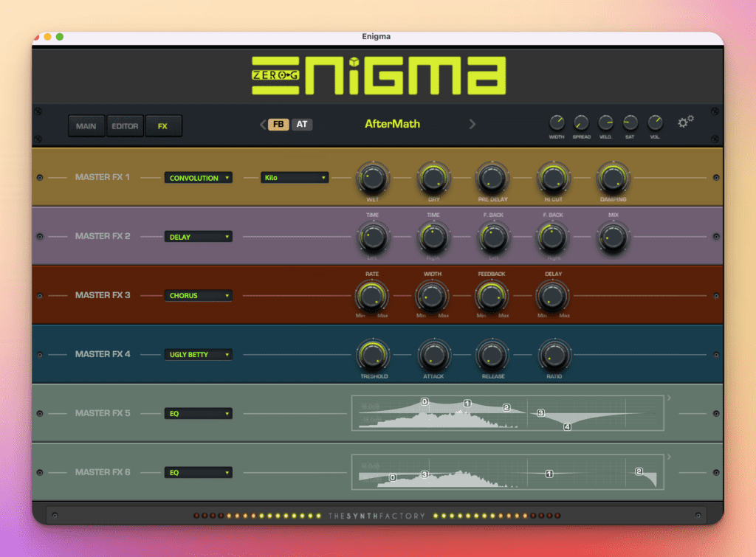The width and height of the screenshot is (756, 557).
Task: Switch to the MAIN tab
Action: coord(86,126)
